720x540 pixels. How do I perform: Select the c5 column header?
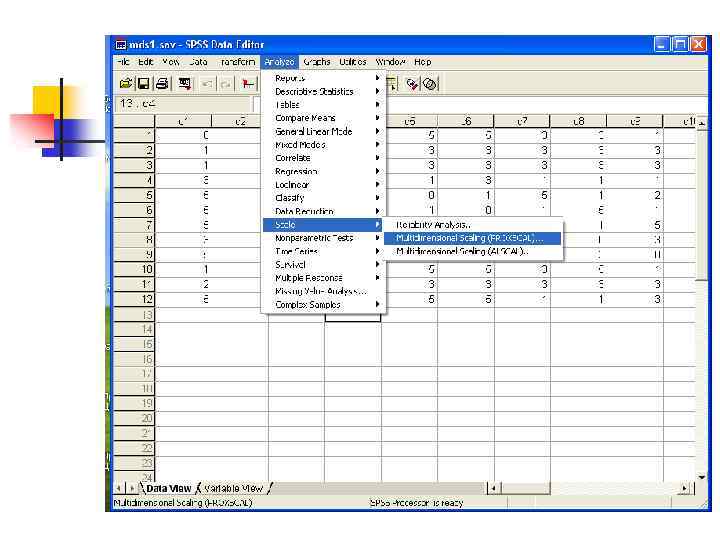coord(410,121)
